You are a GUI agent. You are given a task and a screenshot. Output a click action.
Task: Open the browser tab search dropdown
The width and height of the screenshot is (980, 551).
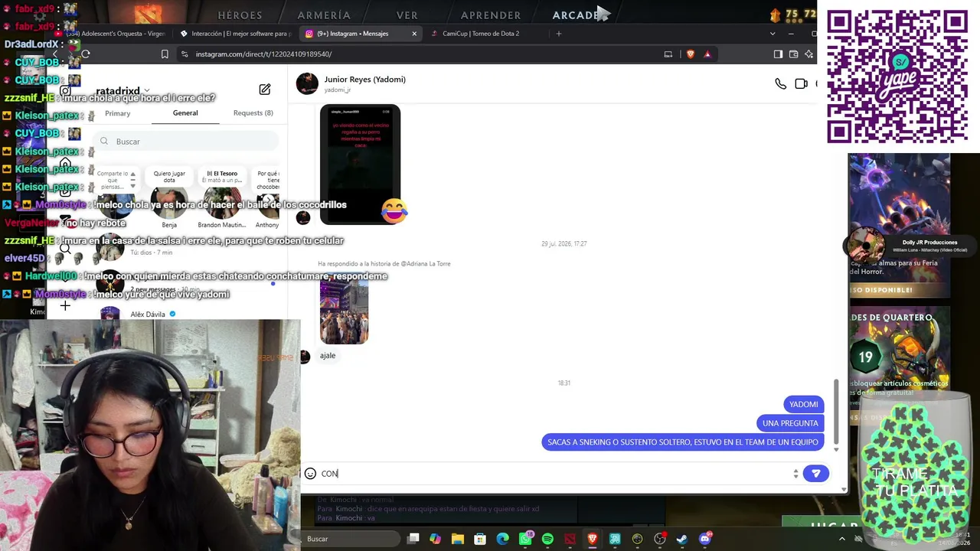[772, 34]
